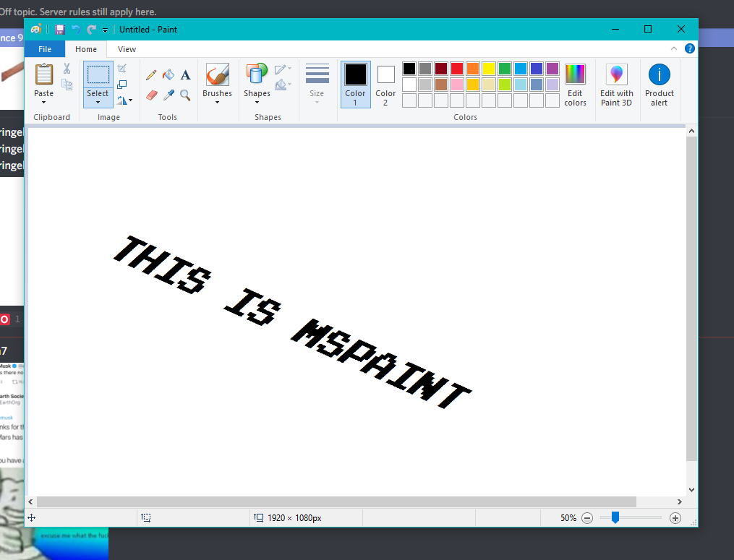The height and width of the screenshot is (560, 734).
Task: Toggle Color 1 as the active color
Action: coord(355,84)
